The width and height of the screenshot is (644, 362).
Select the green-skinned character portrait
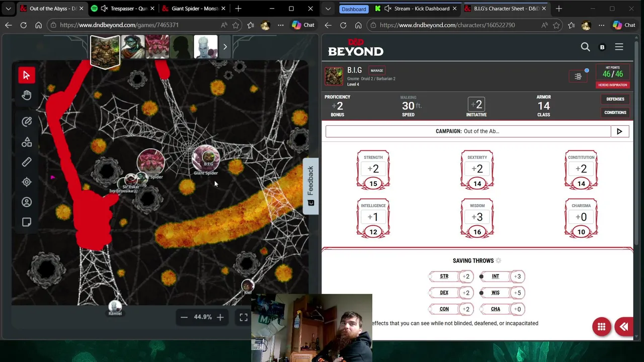pos(133,47)
